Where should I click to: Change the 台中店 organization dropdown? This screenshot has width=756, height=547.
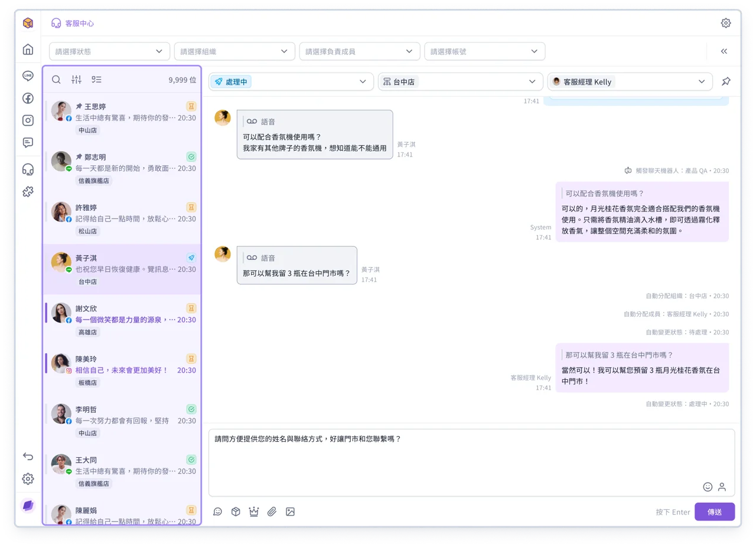(x=461, y=82)
